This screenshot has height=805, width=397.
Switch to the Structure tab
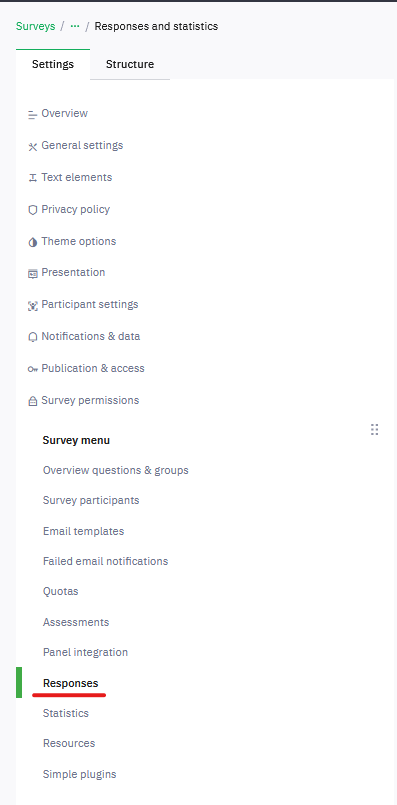(130, 64)
